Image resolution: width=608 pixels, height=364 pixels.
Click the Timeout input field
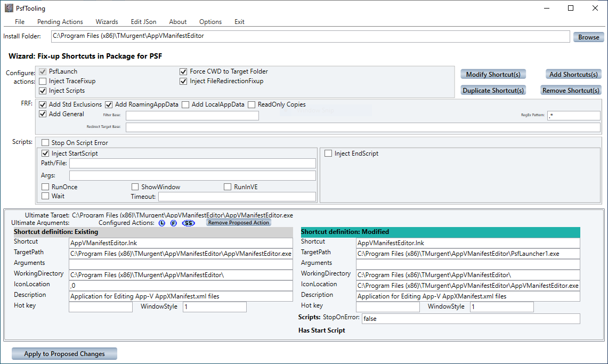237,197
